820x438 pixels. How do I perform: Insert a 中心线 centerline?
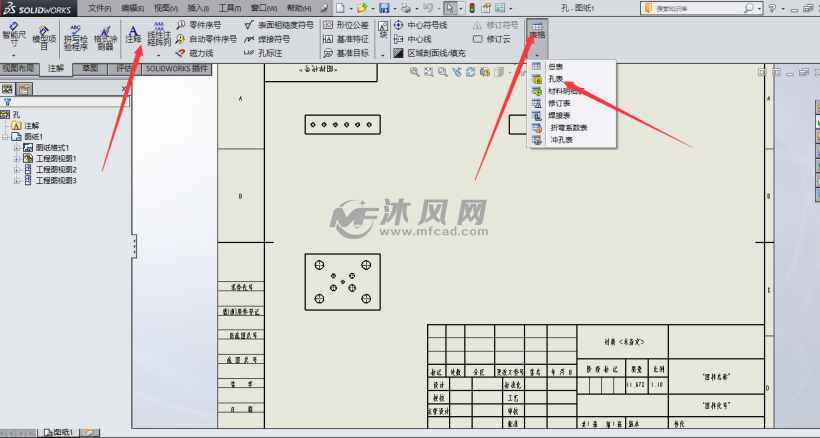(413, 39)
